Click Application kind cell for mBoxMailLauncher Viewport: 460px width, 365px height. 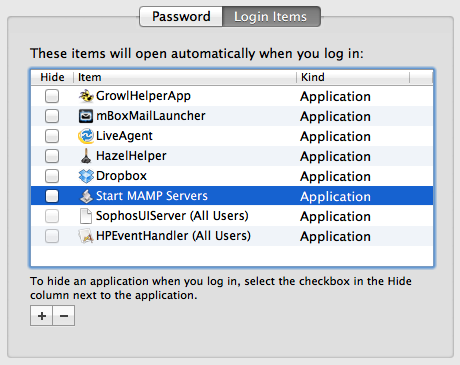coord(335,117)
